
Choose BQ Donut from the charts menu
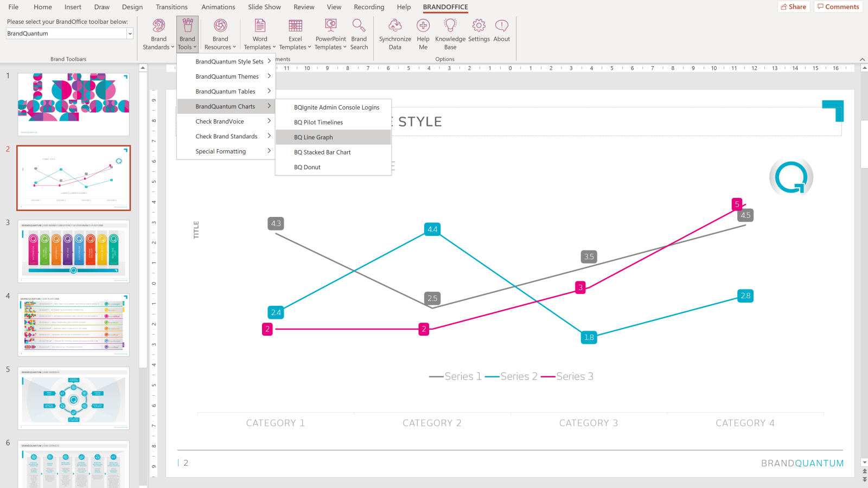pyautogui.click(x=307, y=167)
